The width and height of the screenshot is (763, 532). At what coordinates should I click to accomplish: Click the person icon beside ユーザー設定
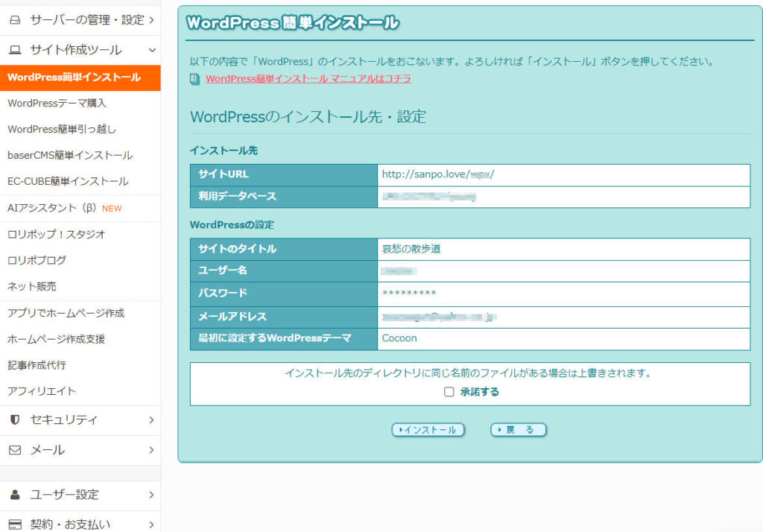coord(15,495)
